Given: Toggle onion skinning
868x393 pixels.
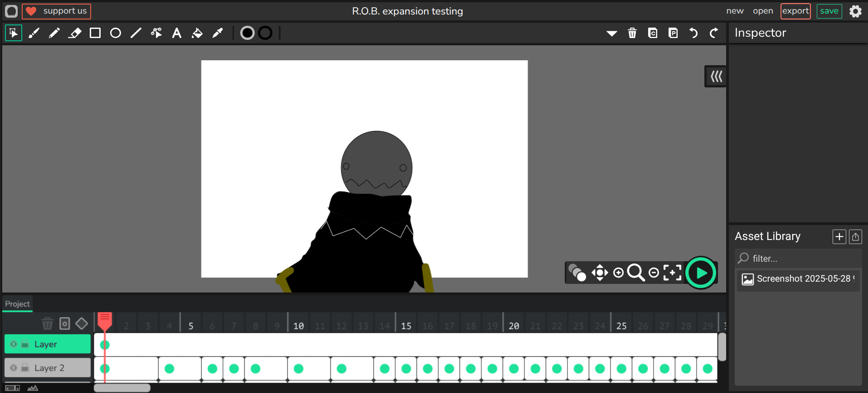Looking at the screenshot, I should click(577, 273).
